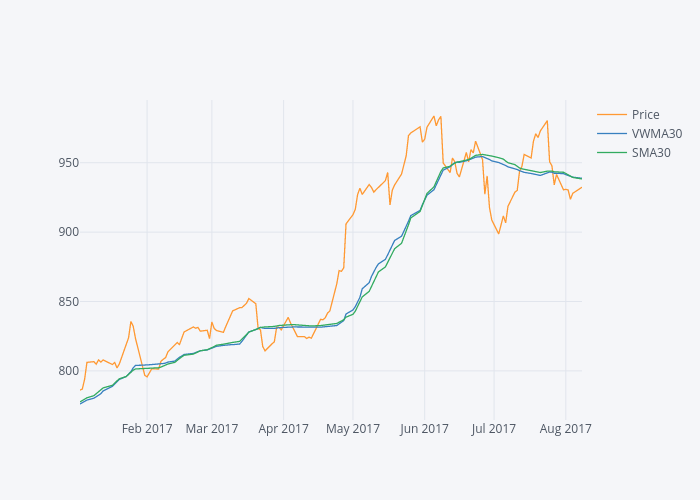Screen dimensions: 700x500
Task: Hide the SMA30 trace via legend
Action: (x=651, y=153)
